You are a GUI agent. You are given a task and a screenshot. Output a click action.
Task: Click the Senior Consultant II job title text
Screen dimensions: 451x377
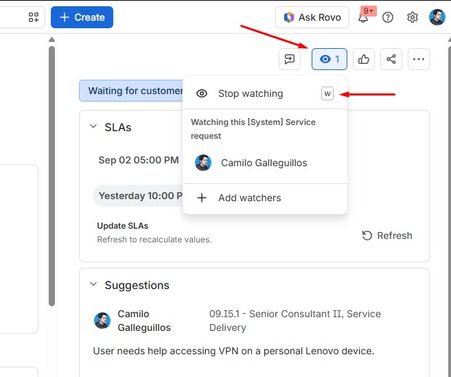(x=295, y=321)
